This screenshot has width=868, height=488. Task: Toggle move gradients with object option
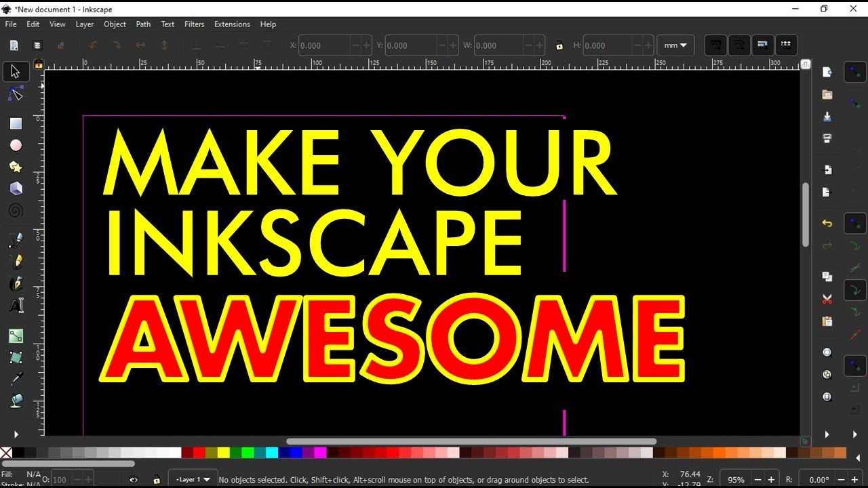[763, 45]
